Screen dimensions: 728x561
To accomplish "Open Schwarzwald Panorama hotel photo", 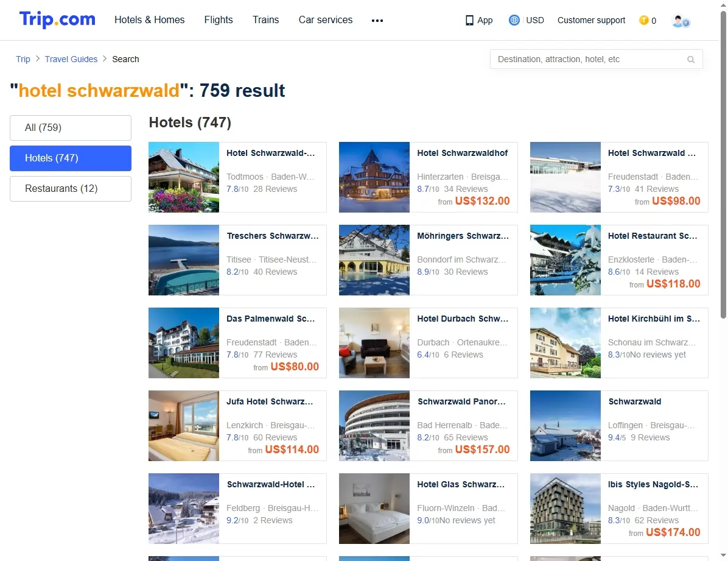I will [374, 426].
